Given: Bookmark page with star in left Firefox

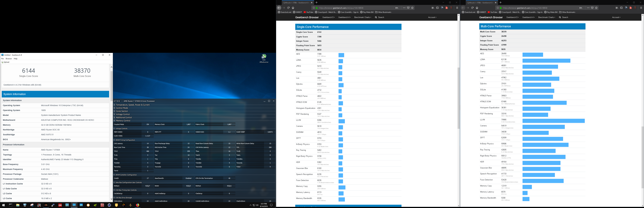Looking at the screenshot, I should click(413, 8).
